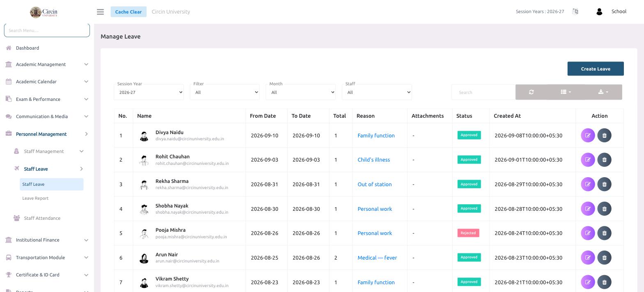Open Staff Attendance menu item
The height and width of the screenshot is (292, 644).
tap(42, 218)
